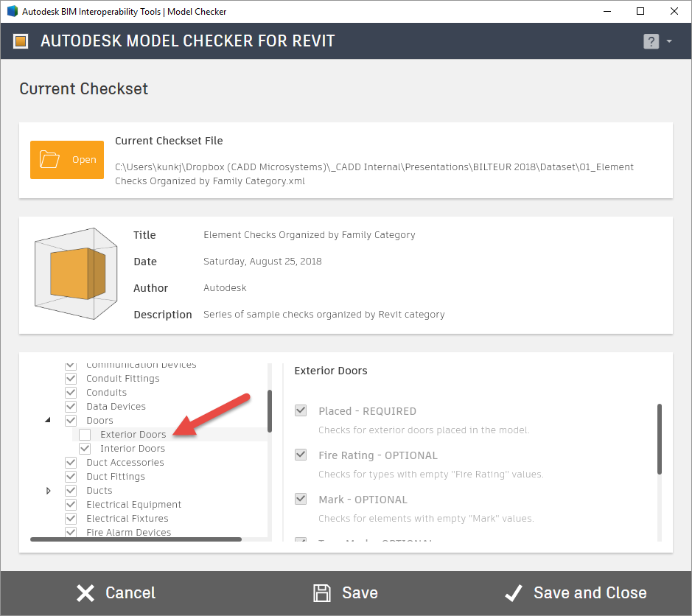Image resolution: width=692 pixels, height=616 pixels.
Task: Enable the Exterior Doors checkbox
Action: (84, 434)
